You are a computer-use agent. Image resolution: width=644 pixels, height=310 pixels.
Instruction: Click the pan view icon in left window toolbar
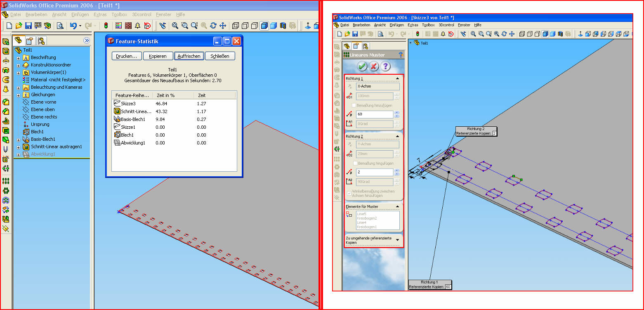(x=223, y=26)
